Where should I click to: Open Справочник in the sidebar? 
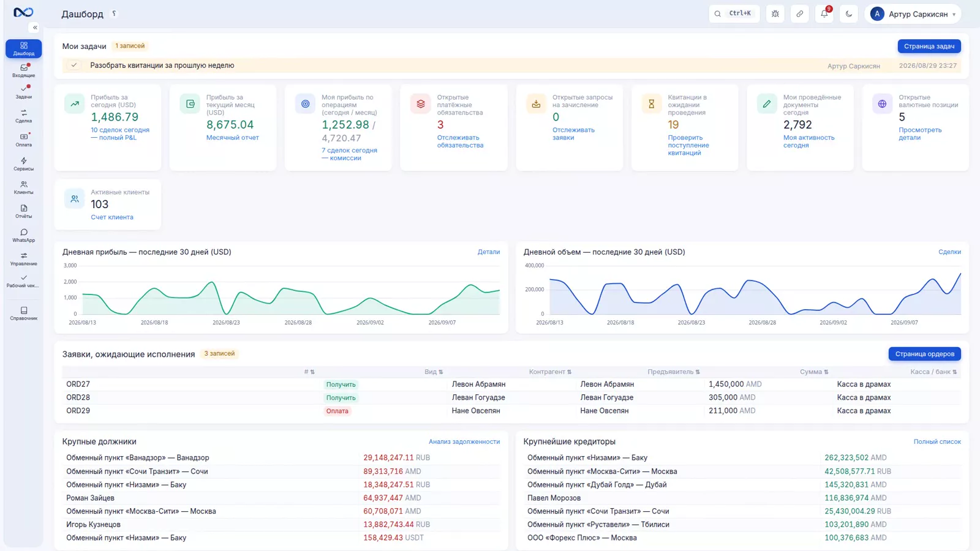[24, 313]
